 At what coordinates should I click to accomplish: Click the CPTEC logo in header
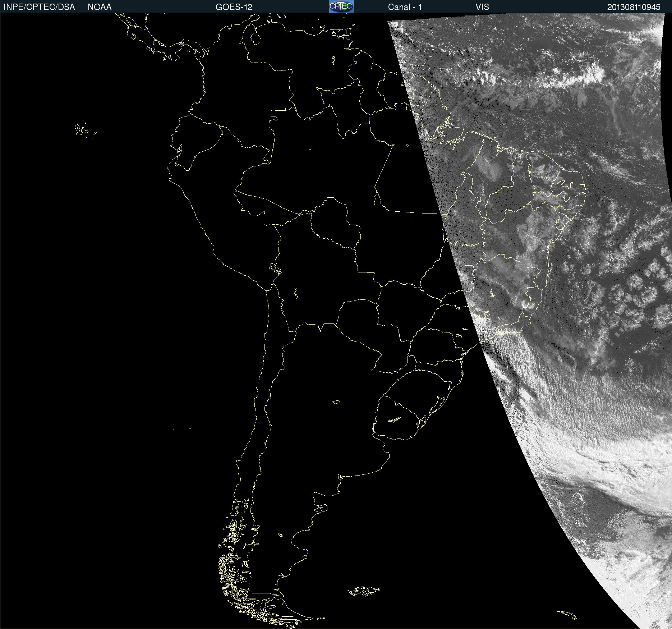click(341, 6)
